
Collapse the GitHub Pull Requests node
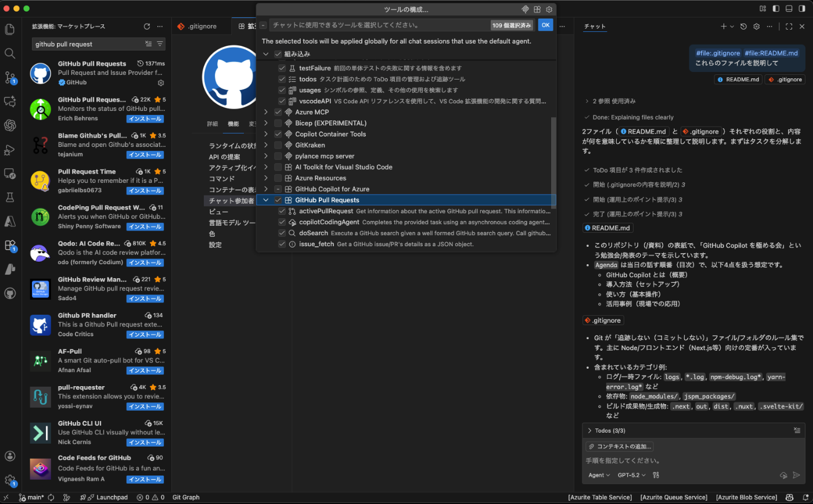[266, 200]
